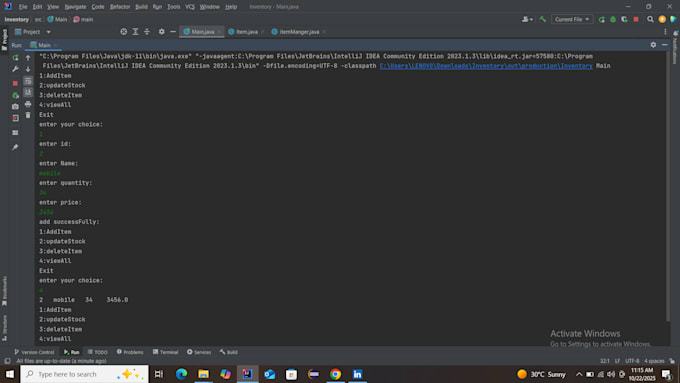
Task: Open the Navigate menu
Action: coord(75,7)
